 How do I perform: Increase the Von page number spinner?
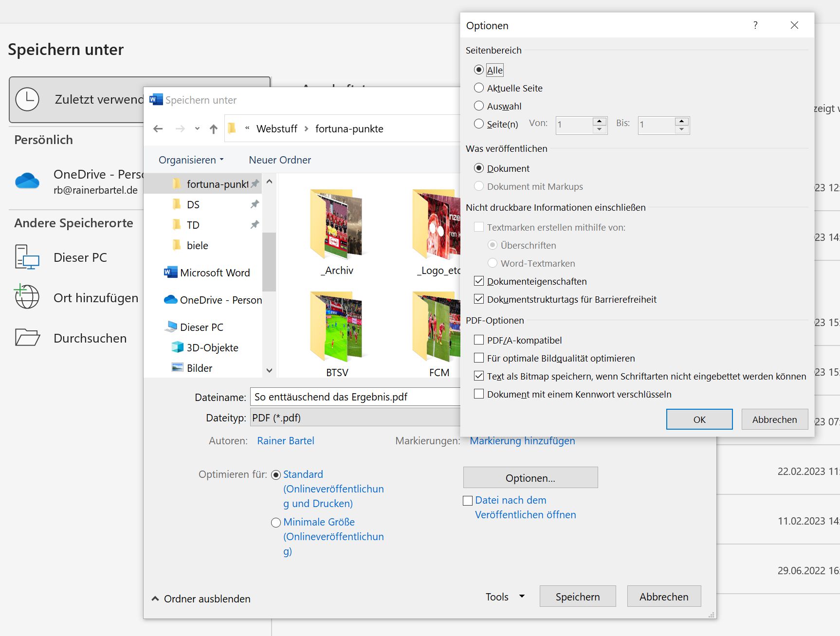[x=600, y=121]
